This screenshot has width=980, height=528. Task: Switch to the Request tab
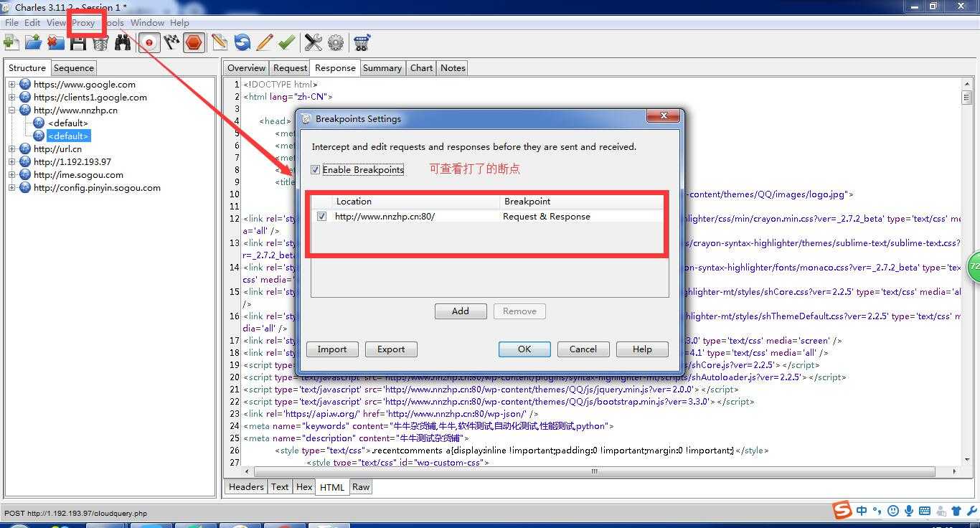[290, 67]
